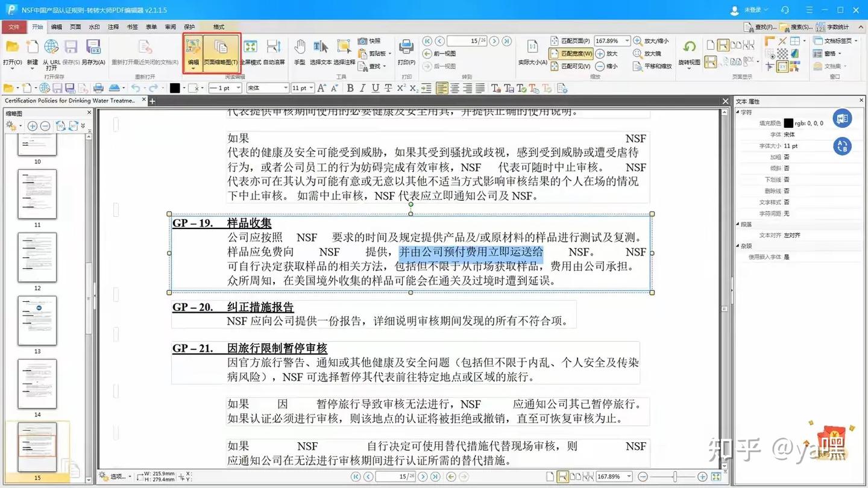This screenshot has width=868, height=488.
Task: Click the 打印(P) printer icon
Action: (407, 47)
